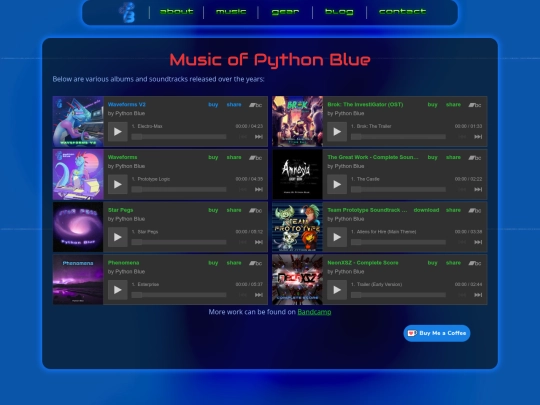
Task: Open the Phenomena cover thumbnail
Action: click(x=78, y=280)
